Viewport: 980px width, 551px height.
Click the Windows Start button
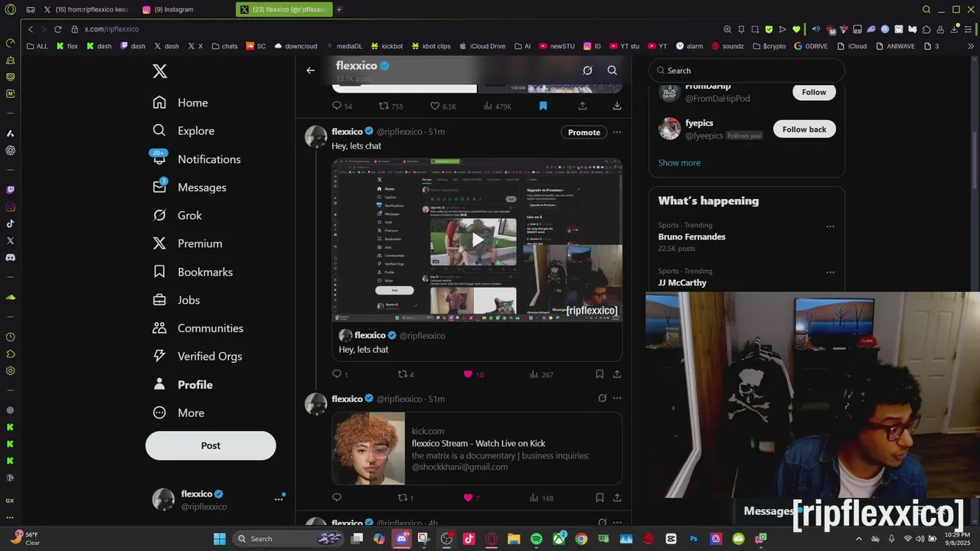pyautogui.click(x=220, y=539)
